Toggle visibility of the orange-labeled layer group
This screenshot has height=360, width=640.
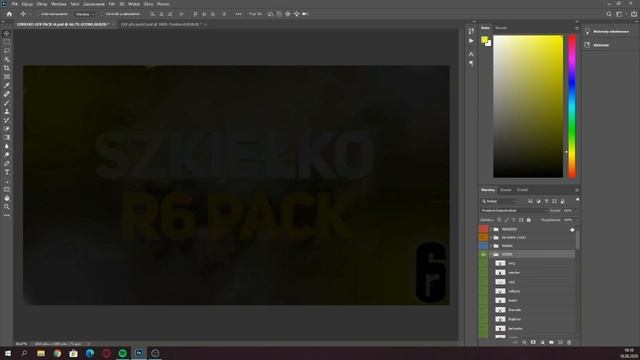[484, 237]
